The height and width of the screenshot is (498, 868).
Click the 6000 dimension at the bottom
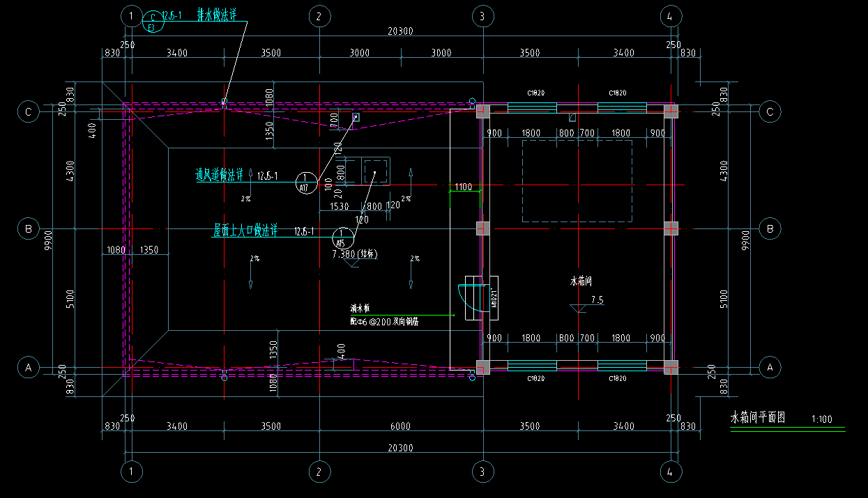[400, 426]
